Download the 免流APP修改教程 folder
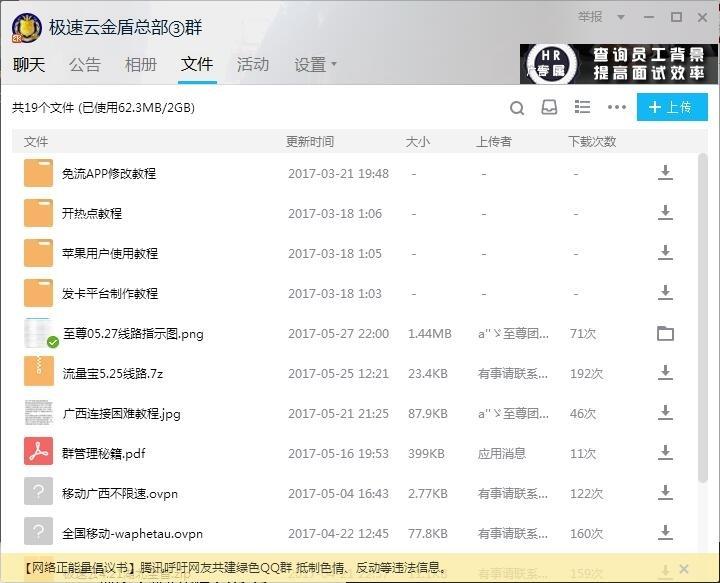 coord(665,173)
